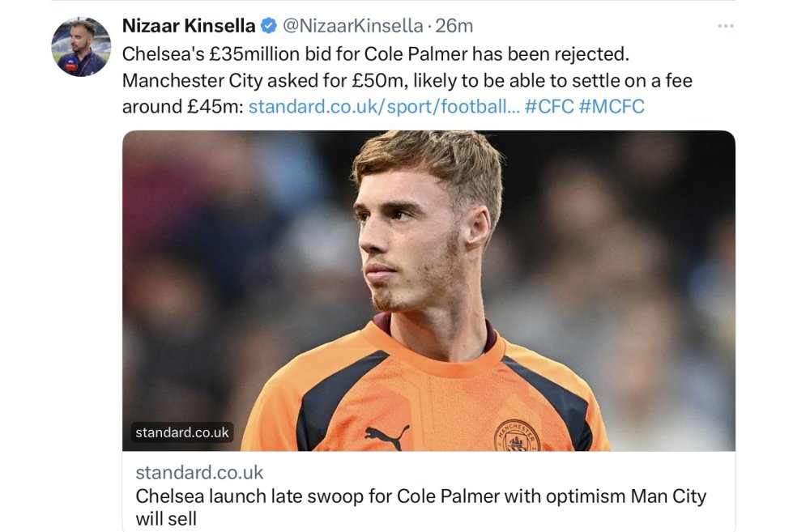810x532 pixels.
Task: Click the standard.co.uk overlay label on the photo
Action: (x=181, y=432)
